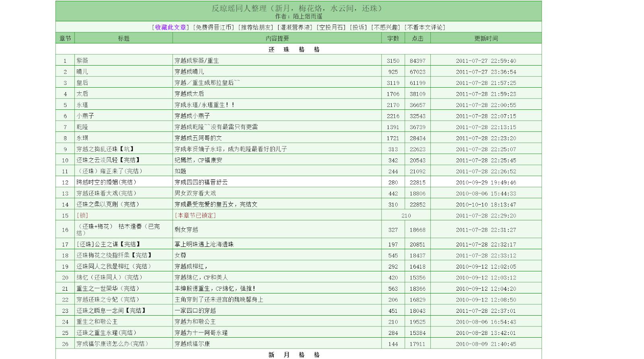Open chapter 重生之一世荣华（完结）
Screen dimensions: 644x359
(108, 289)
